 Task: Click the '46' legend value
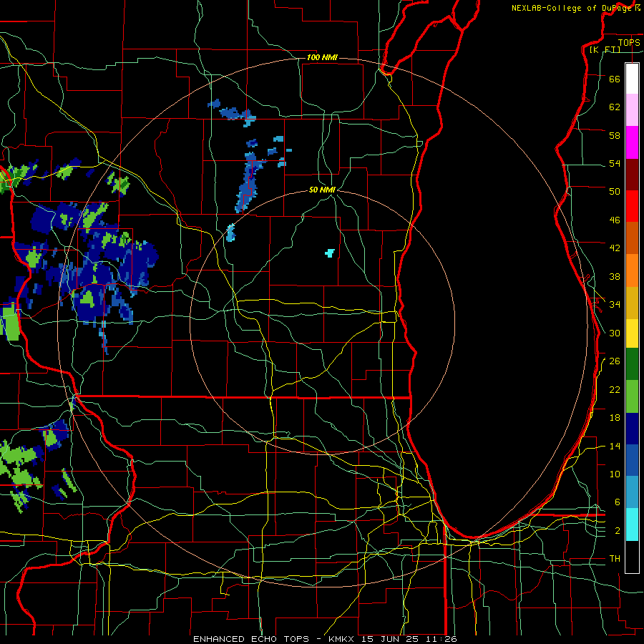coord(615,220)
